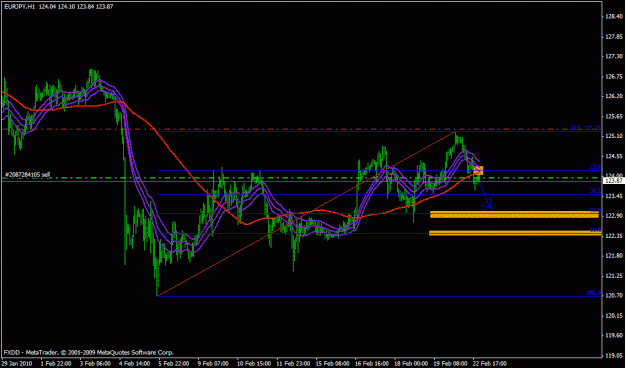Click the 120.15 price scale label
625x368 pixels.
614,315
